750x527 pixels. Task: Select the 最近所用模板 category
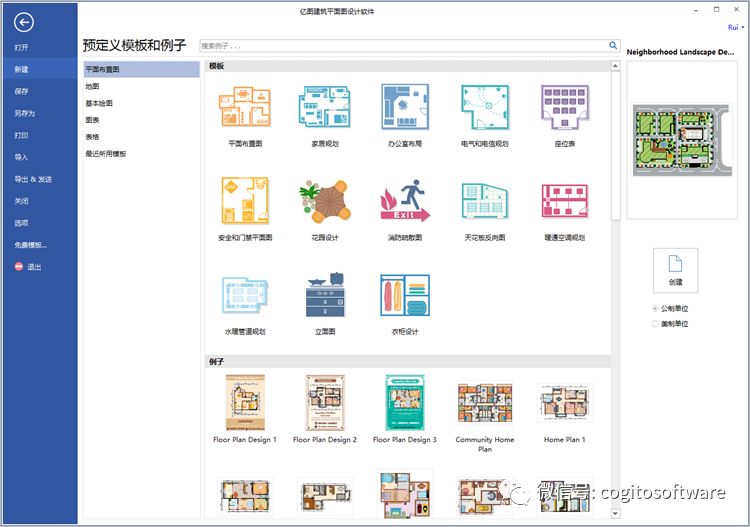142,154
